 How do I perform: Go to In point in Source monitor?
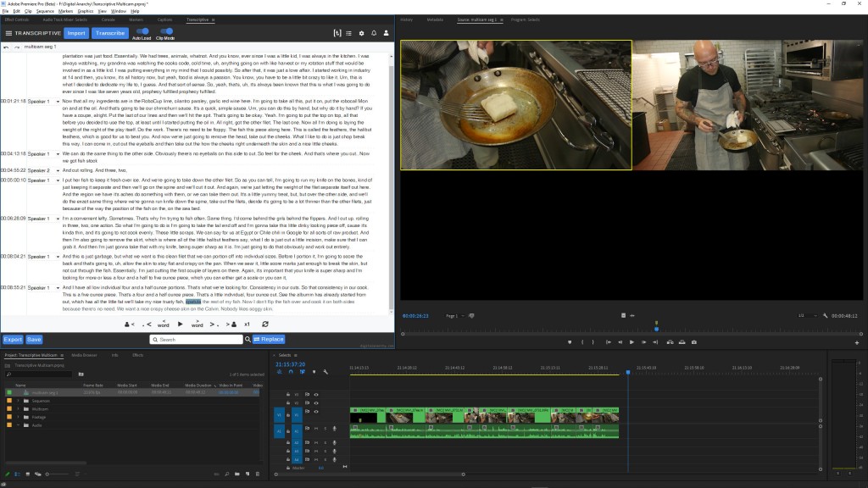(609, 342)
